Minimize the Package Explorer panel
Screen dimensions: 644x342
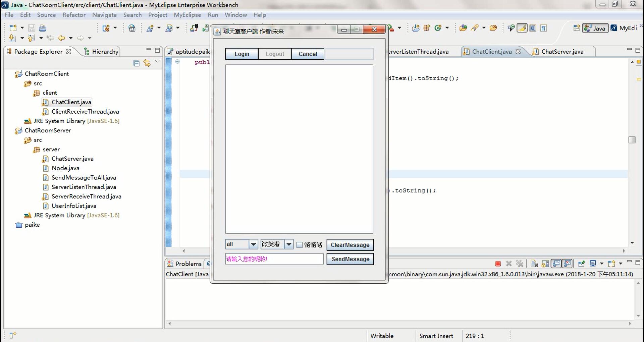[x=149, y=50]
